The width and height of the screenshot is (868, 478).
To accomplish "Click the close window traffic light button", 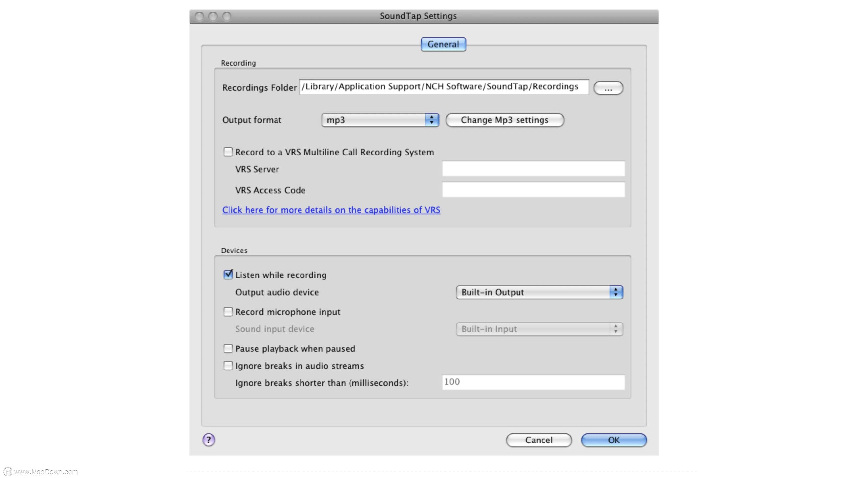I will [x=199, y=16].
